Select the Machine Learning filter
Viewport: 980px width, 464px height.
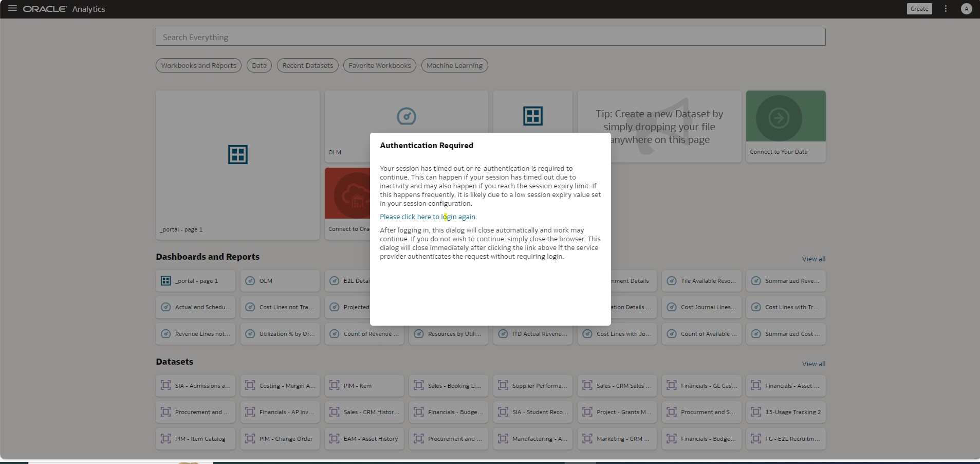454,65
